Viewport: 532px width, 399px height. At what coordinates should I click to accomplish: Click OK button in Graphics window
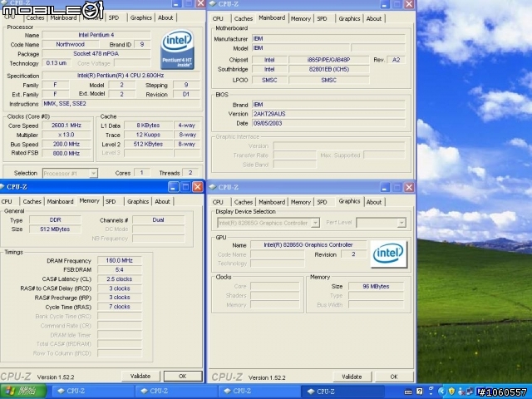394,377
